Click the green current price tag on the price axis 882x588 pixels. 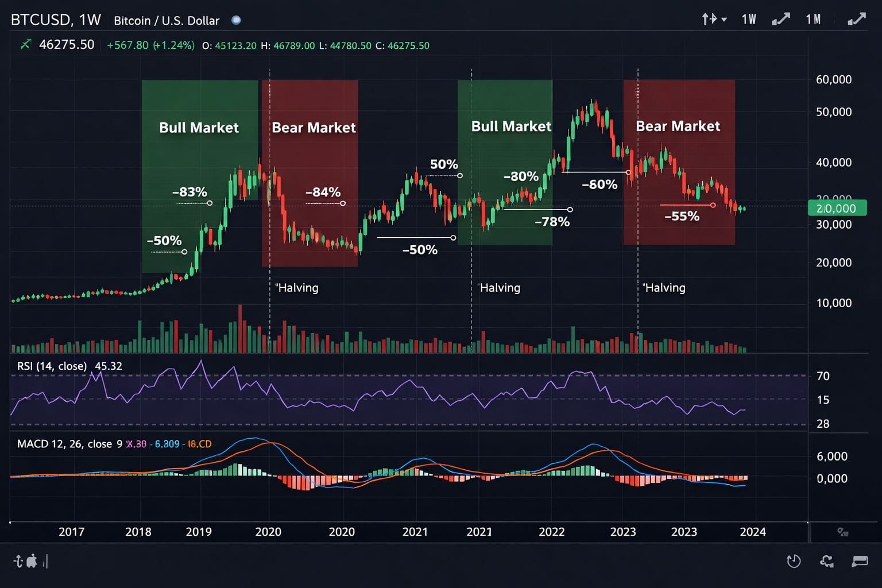[x=837, y=208]
